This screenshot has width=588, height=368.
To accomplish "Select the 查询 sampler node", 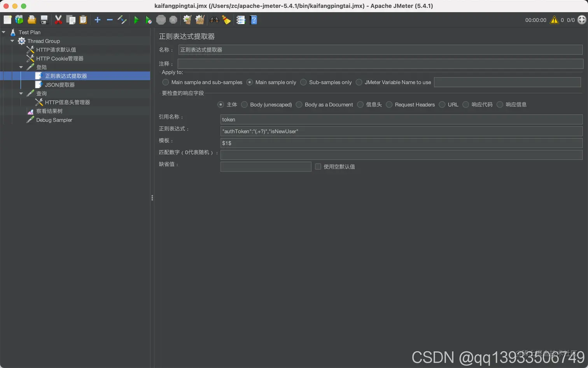I will point(41,93).
